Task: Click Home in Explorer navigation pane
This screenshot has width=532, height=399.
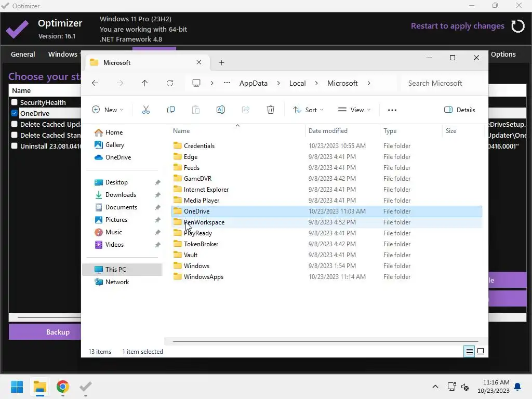Action: [114, 132]
